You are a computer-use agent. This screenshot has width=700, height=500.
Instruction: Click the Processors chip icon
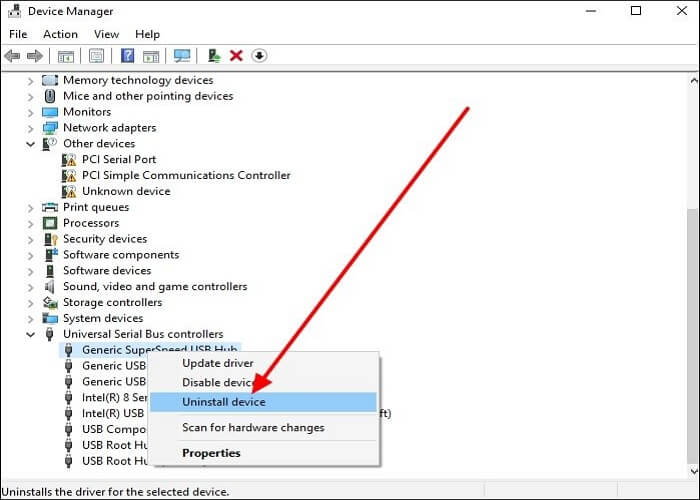[x=50, y=223]
